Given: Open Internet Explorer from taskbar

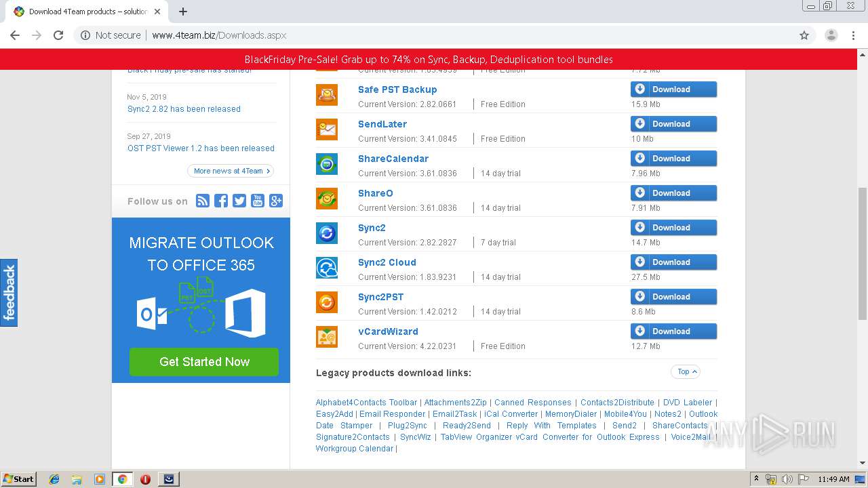Looking at the screenshot, I should click(x=54, y=479).
